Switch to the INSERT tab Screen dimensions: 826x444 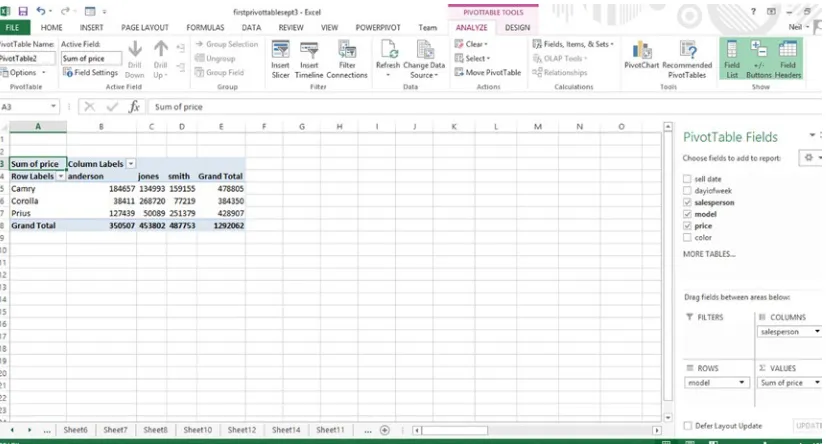coord(92,27)
